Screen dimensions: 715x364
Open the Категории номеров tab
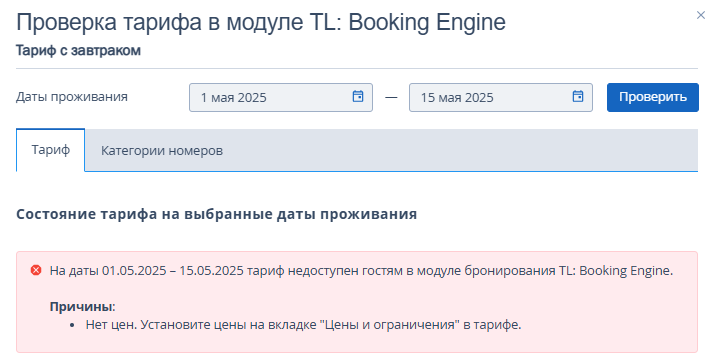coord(162,151)
